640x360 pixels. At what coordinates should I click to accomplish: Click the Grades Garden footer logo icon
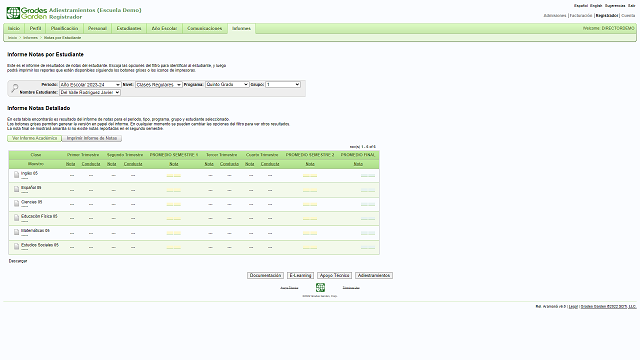[x=320, y=287]
